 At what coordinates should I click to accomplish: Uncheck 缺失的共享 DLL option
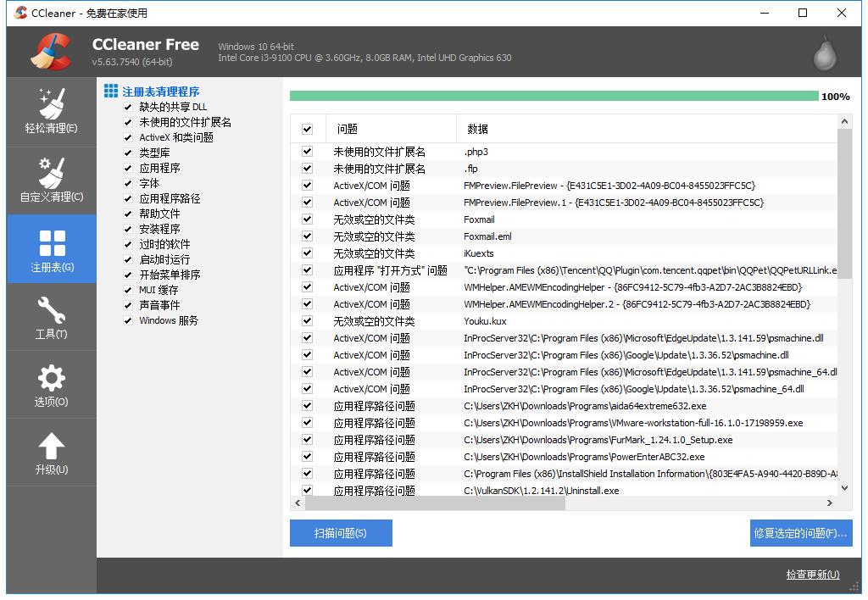pos(128,107)
